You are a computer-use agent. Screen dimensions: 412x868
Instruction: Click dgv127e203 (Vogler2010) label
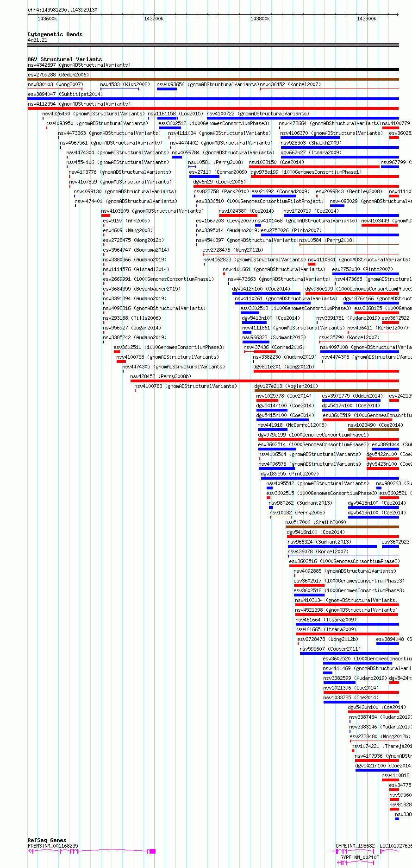286,386
